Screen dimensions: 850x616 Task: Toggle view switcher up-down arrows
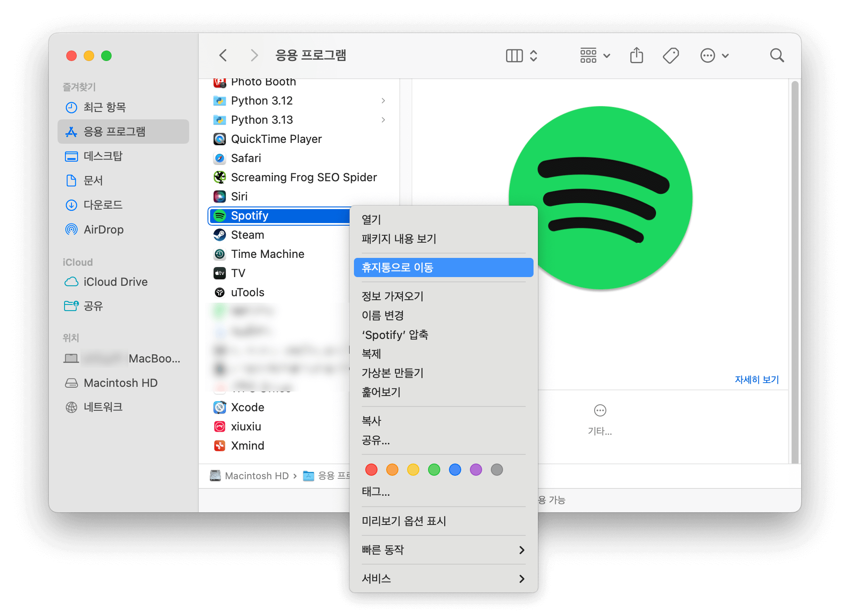[x=534, y=56]
